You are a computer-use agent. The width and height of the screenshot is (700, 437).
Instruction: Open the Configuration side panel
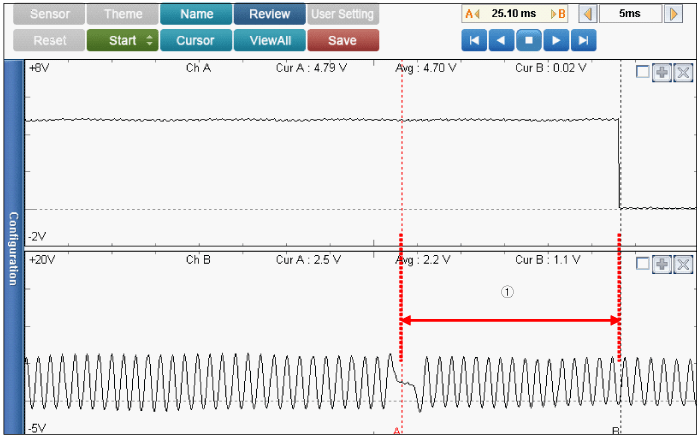tap(14, 248)
